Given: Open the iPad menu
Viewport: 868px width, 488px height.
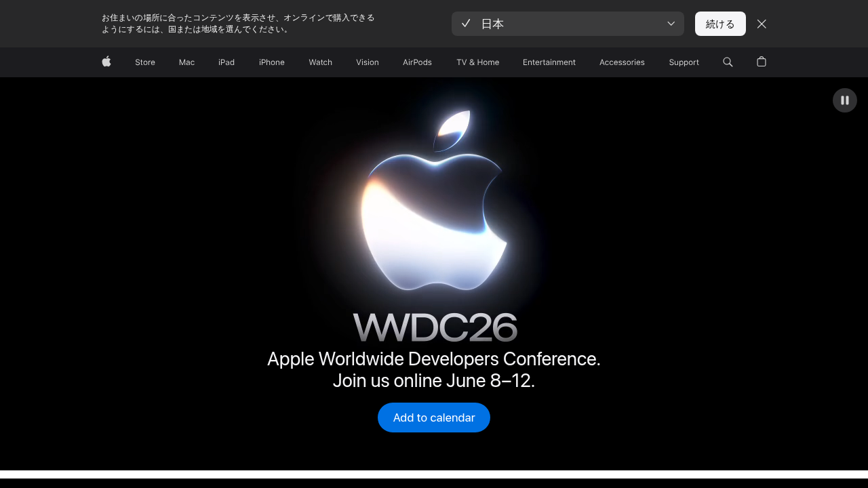Looking at the screenshot, I should pos(226,62).
